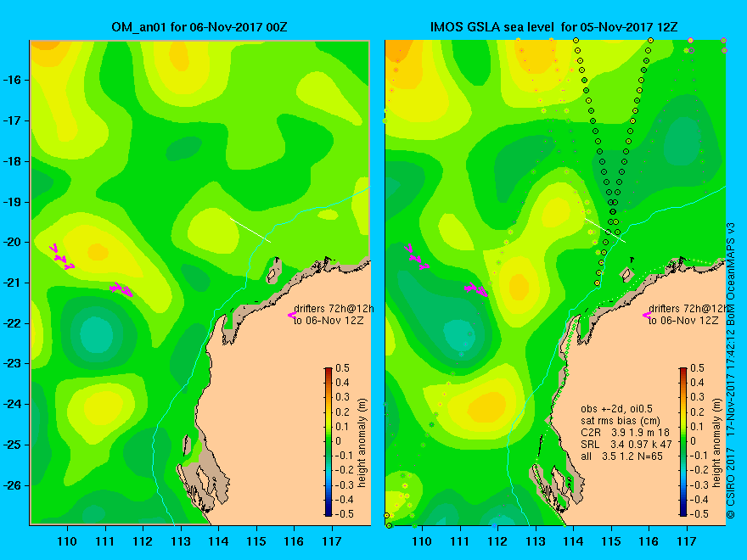
Task: Click longitude label 115 under the right map
Action: (611, 541)
